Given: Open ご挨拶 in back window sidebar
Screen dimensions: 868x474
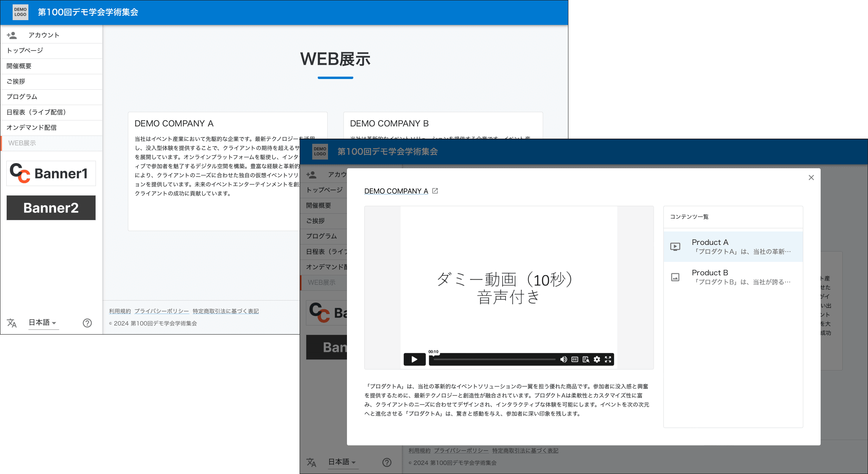Looking at the screenshot, I should (51, 81).
